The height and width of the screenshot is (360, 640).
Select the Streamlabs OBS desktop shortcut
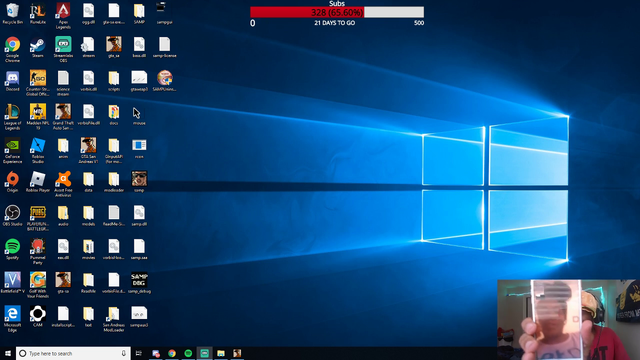point(63,49)
